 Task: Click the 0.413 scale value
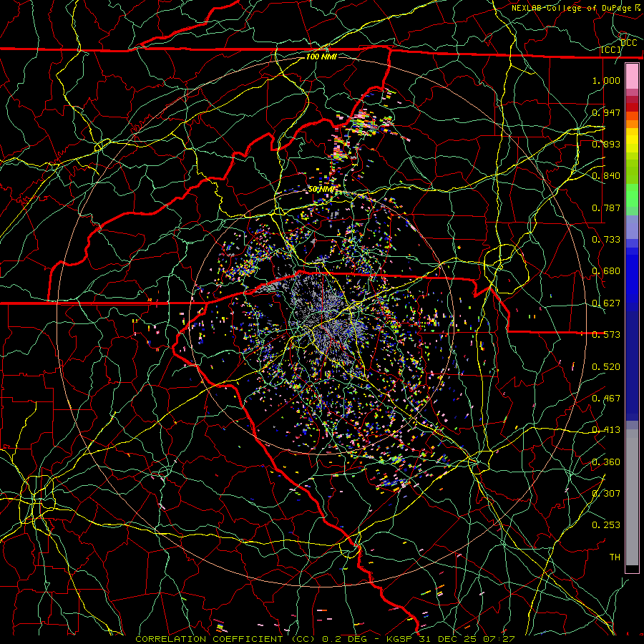pyautogui.click(x=606, y=430)
